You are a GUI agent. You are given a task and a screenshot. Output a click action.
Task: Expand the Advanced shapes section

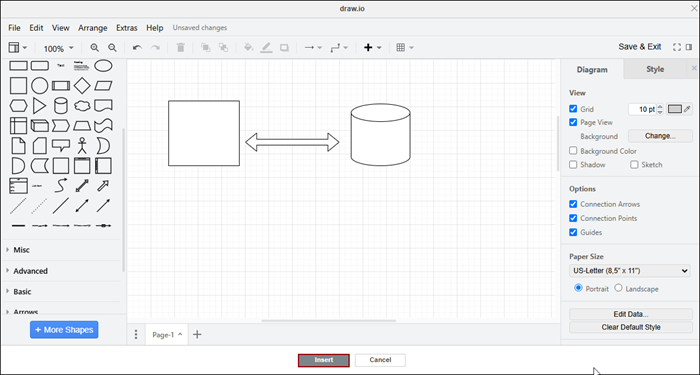click(x=30, y=271)
